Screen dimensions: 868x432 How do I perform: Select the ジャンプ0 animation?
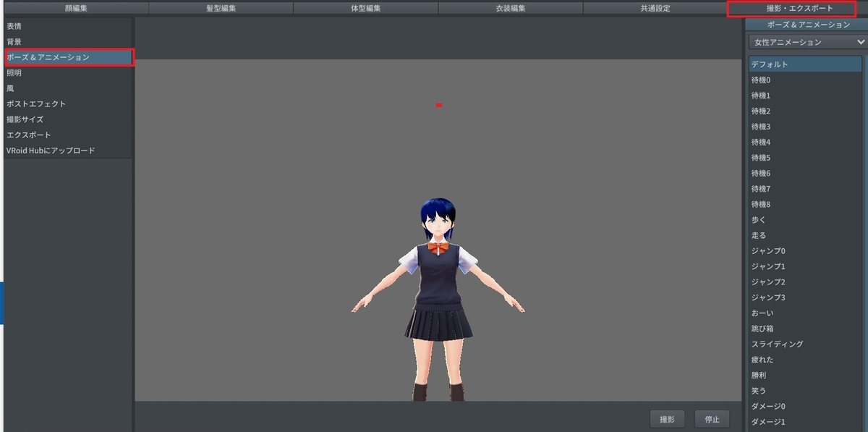807,251
